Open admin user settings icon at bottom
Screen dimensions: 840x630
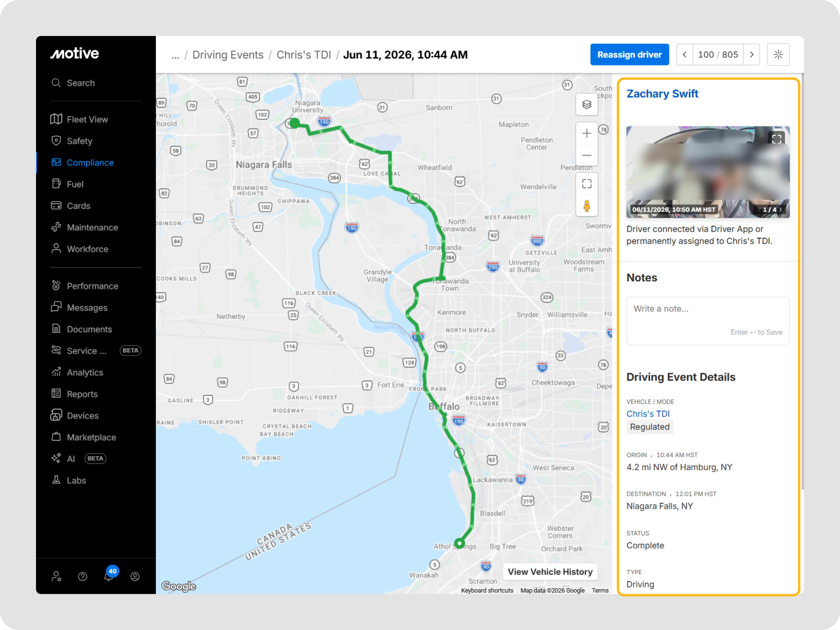coord(56,577)
